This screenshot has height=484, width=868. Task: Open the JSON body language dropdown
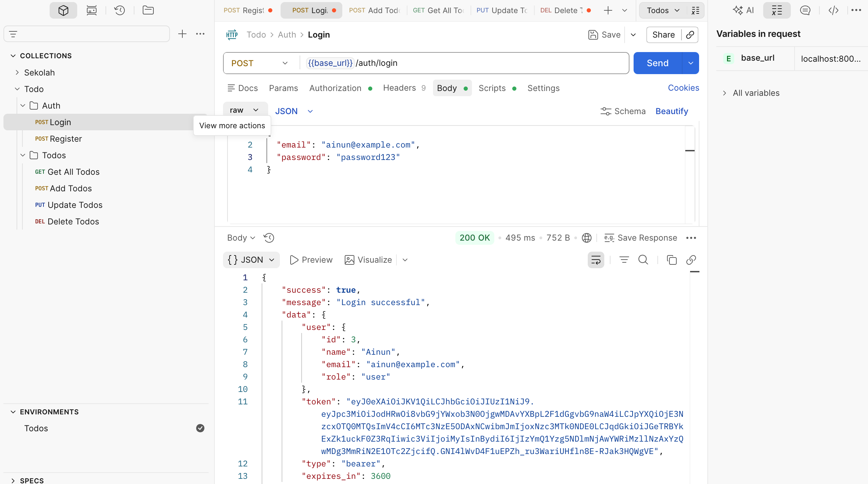(x=294, y=111)
